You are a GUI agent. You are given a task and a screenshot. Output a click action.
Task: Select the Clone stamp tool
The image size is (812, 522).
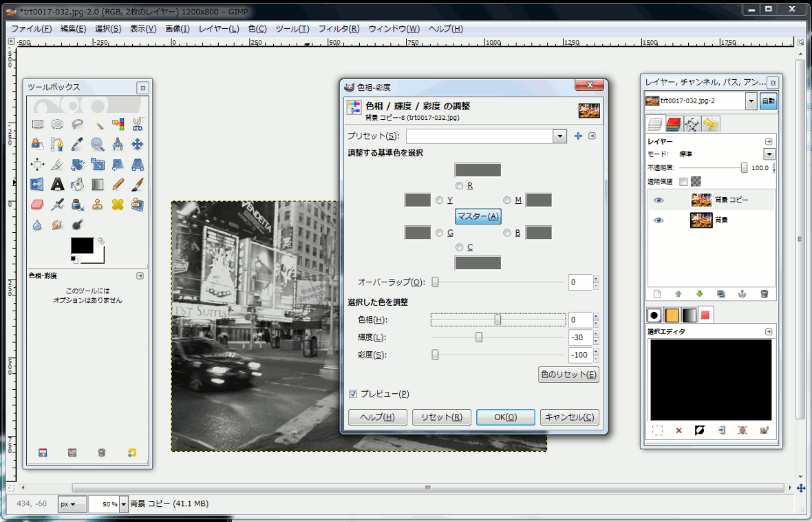coord(97,205)
